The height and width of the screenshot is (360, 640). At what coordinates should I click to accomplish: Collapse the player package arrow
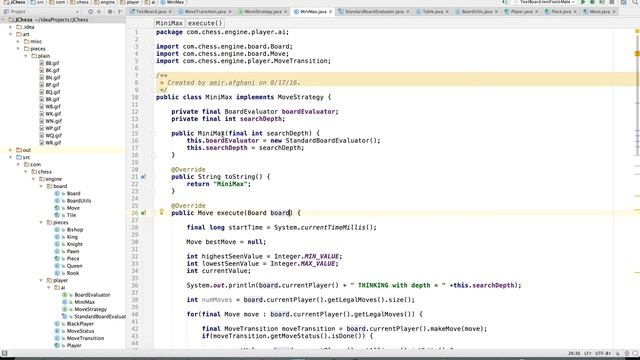pyautogui.click(x=41, y=280)
